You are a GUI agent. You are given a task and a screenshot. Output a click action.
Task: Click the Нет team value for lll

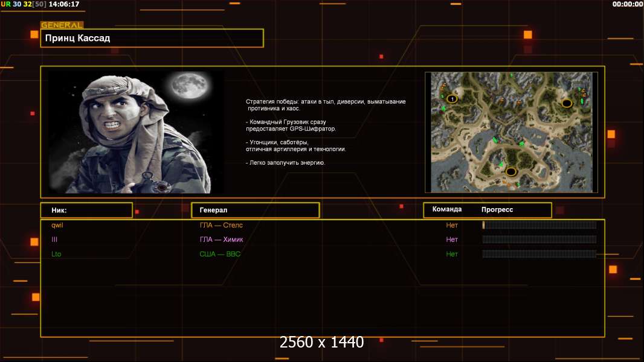click(x=452, y=240)
